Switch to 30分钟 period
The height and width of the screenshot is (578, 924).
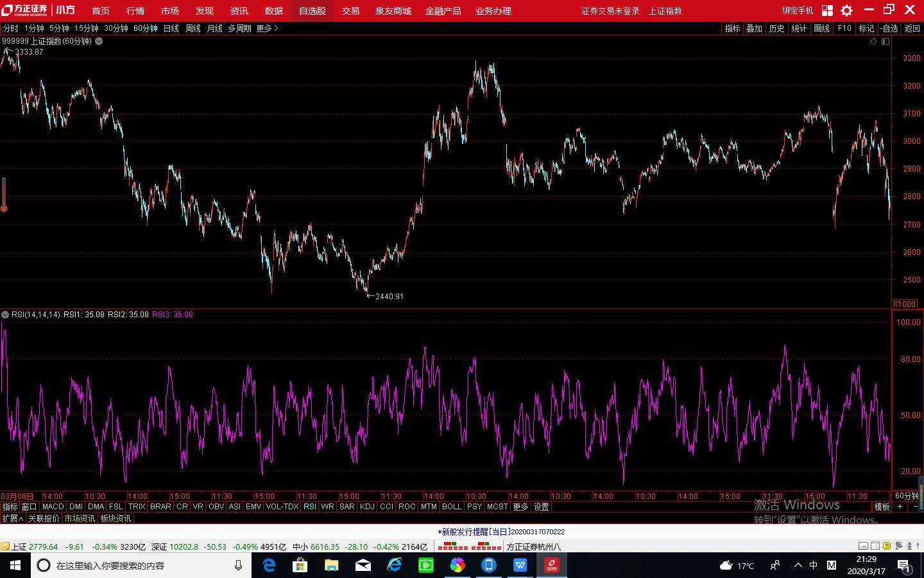click(x=116, y=28)
